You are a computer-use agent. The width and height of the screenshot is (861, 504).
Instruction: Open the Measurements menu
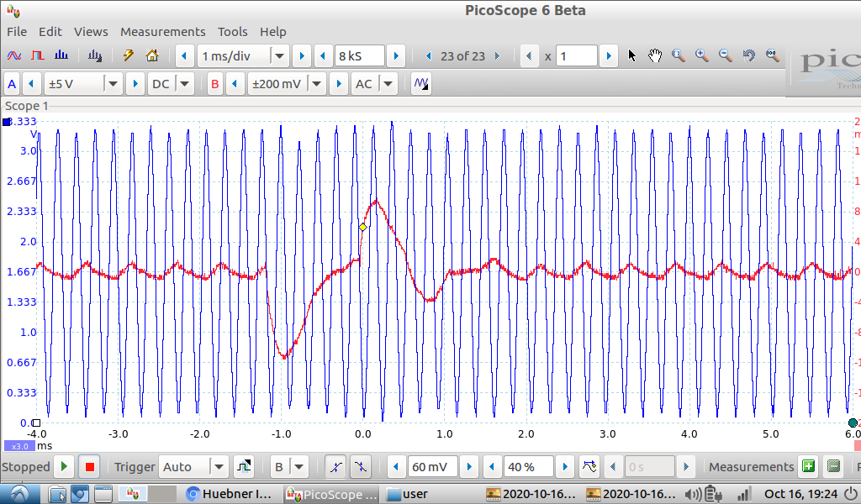click(162, 32)
